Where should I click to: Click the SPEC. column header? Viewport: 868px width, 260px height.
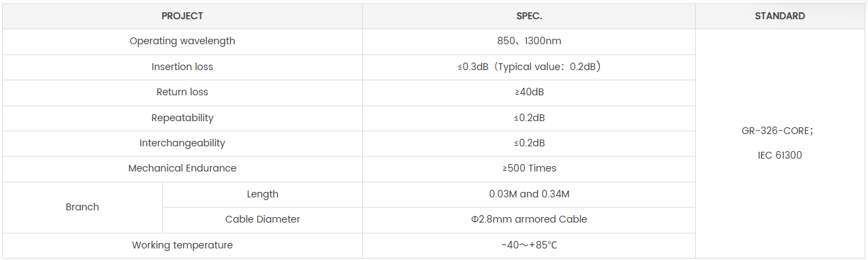(x=529, y=16)
